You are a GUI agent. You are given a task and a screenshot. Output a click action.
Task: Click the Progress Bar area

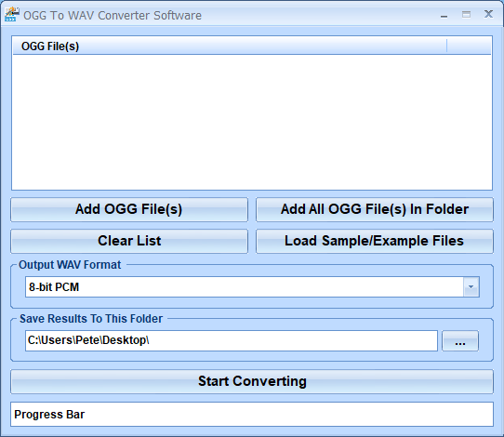(252, 415)
